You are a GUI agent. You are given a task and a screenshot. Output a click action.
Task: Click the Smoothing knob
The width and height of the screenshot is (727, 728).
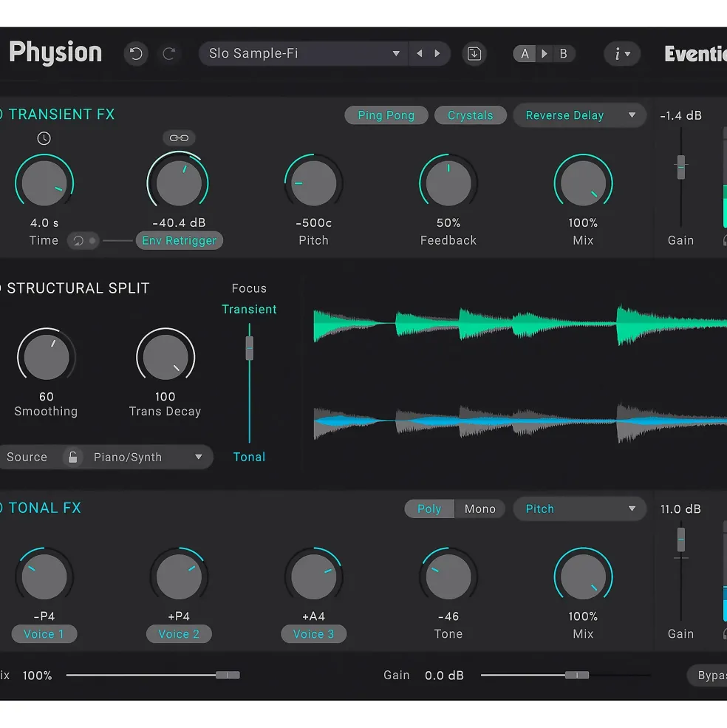pos(46,357)
